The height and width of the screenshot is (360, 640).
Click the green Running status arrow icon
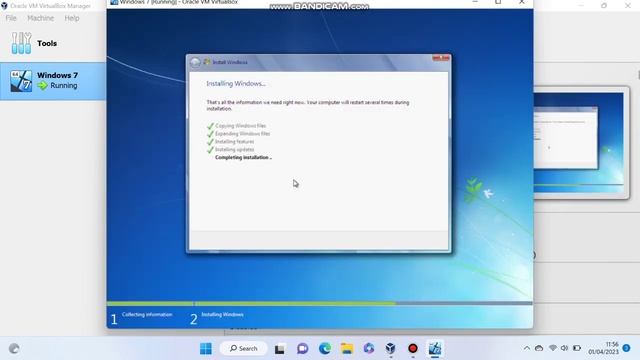42,86
